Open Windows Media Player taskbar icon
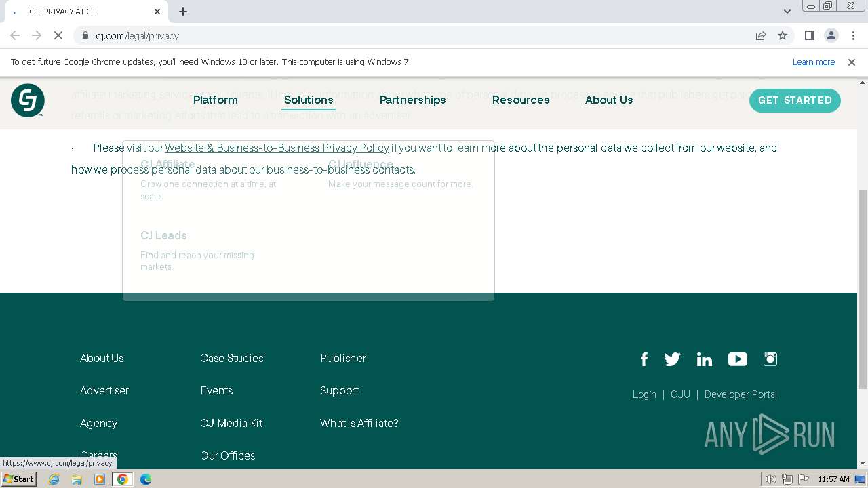 (100, 479)
